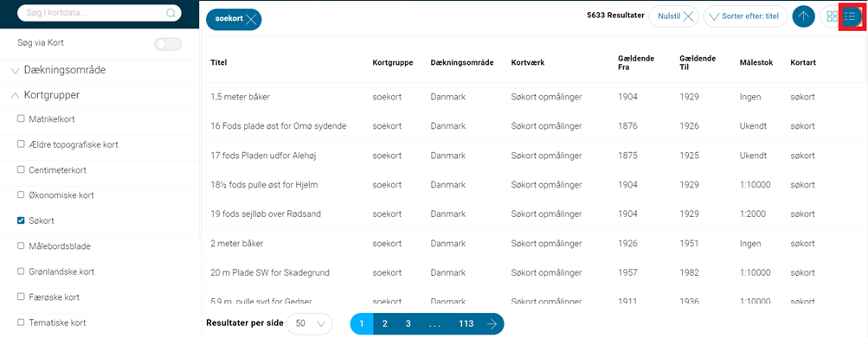This screenshot has height=338, width=868.
Task: Reverse sort order with arrow-up button
Action: click(x=803, y=16)
